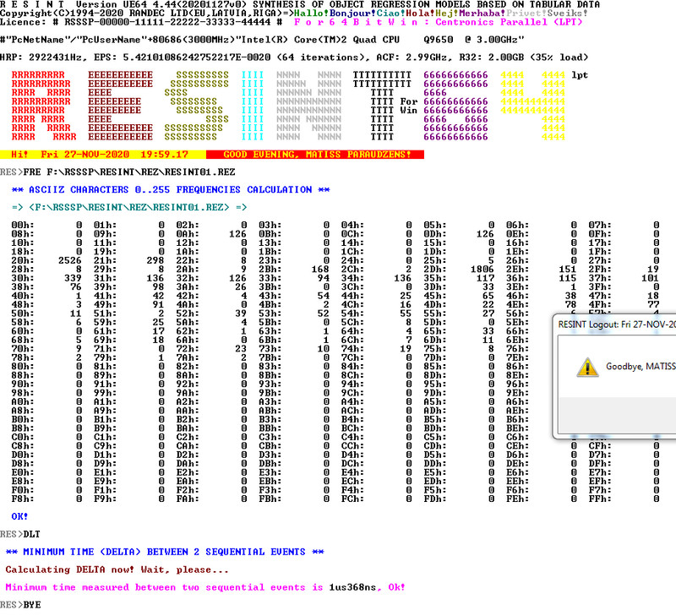Click the 72h count value 23
Image resolution: width=676 pixels, height=616 pixels.
pos(241,349)
